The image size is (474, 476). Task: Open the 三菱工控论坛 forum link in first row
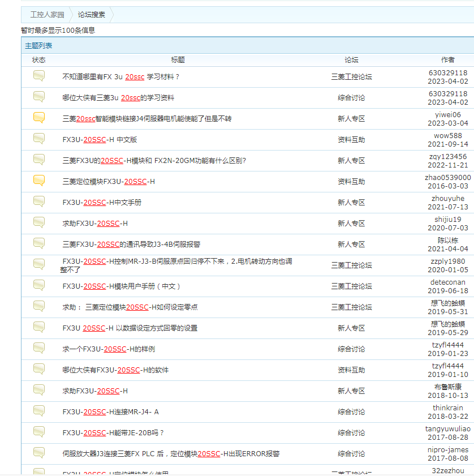(351, 77)
